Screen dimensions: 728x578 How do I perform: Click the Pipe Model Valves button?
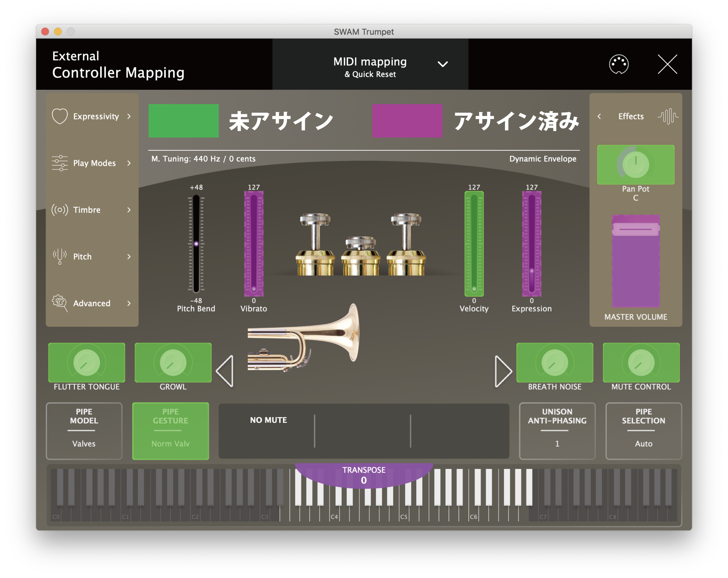(84, 431)
